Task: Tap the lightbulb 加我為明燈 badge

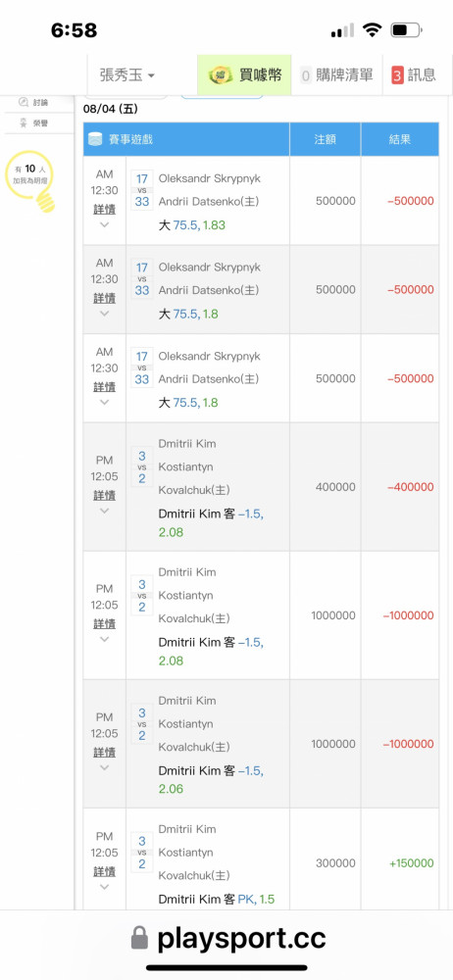Action: pos(30,180)
